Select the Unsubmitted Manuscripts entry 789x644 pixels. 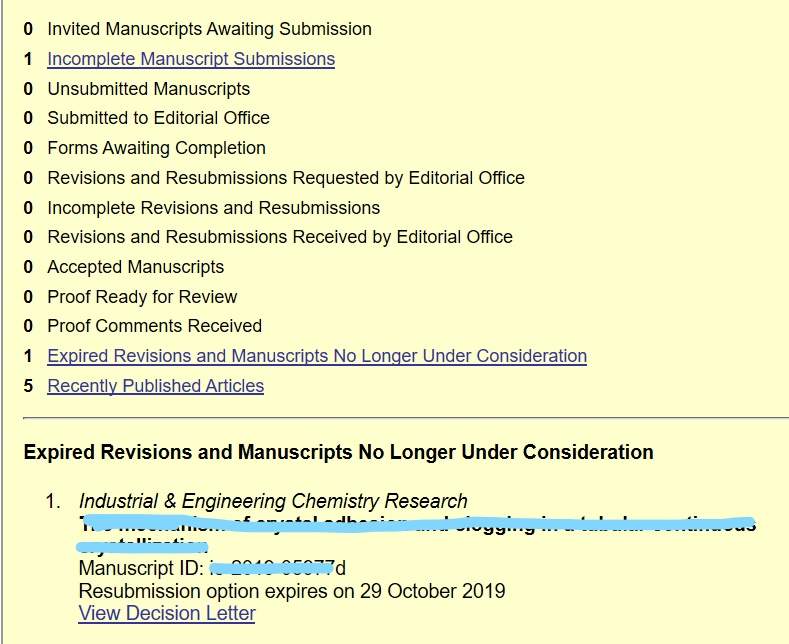point(148,89)
